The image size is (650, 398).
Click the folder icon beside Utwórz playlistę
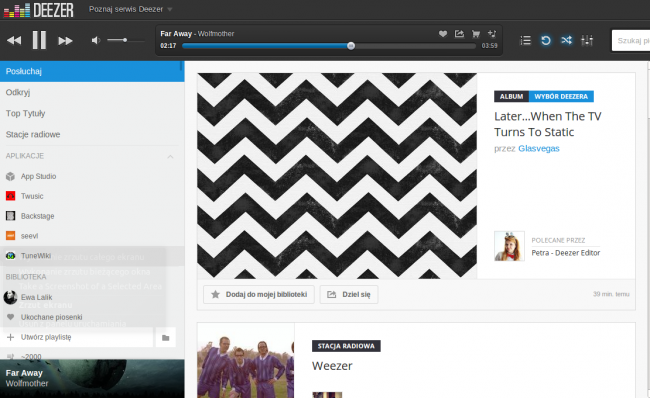point(165,337)
